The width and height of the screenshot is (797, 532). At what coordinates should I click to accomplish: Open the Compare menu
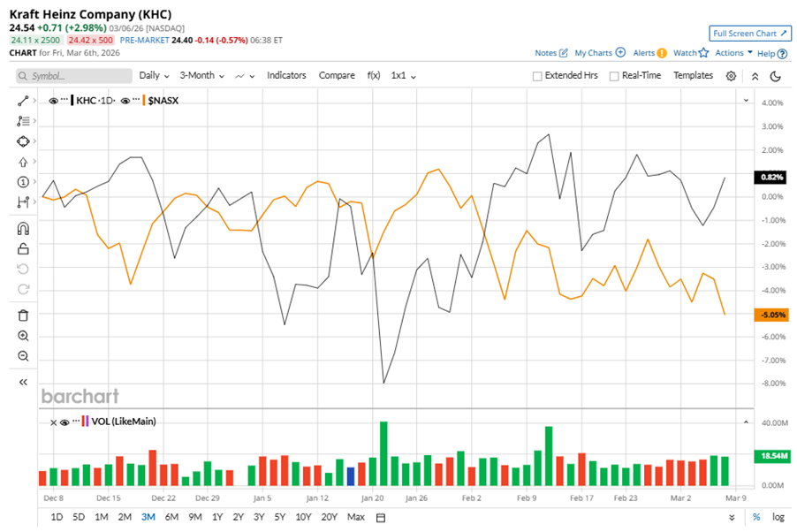pos(337,75)
